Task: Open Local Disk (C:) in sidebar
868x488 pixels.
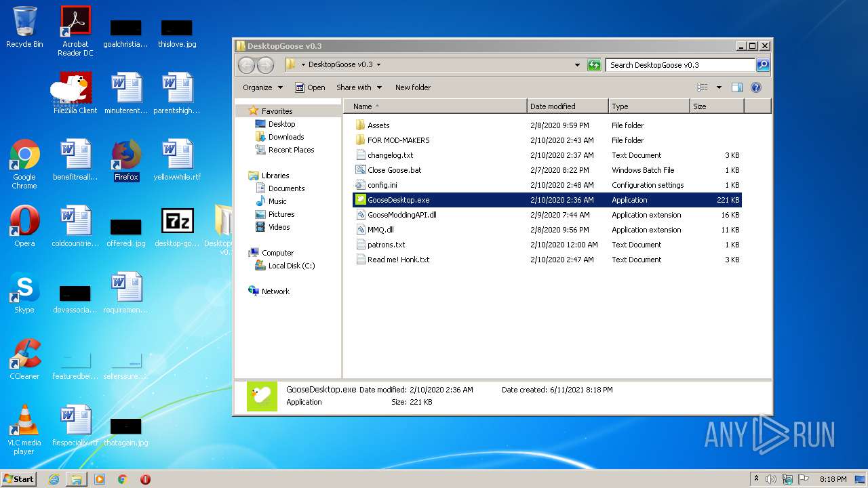Action: click(x=285, y=266)
